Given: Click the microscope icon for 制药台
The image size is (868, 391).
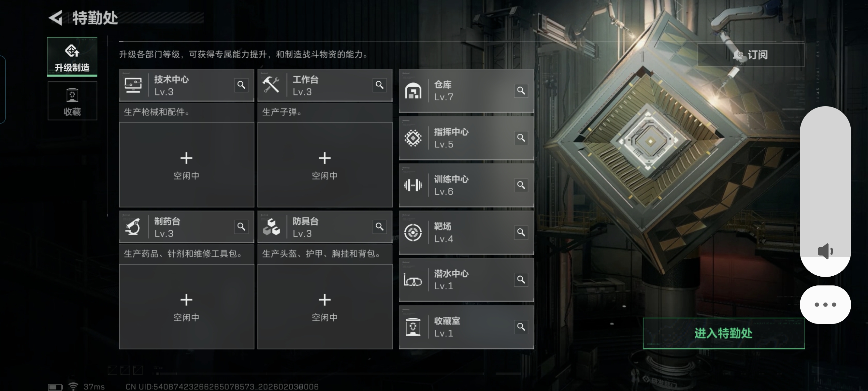Looking at the screenshot, I should 133,226.
